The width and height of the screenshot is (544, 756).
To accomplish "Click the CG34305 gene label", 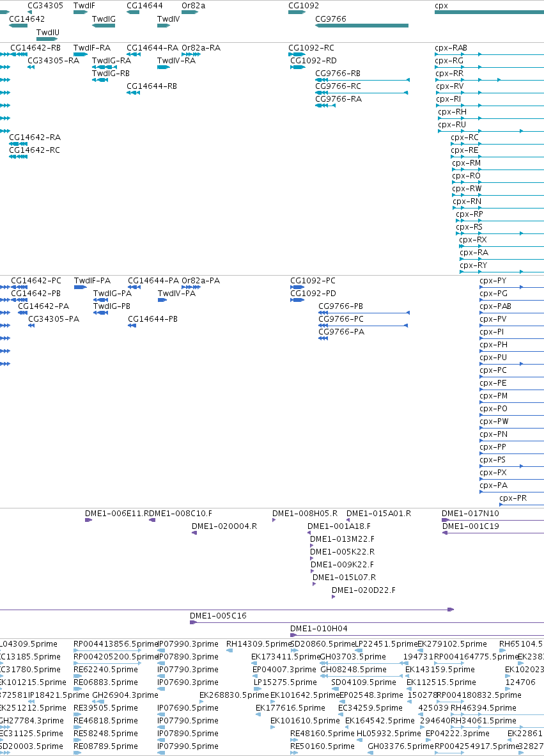I will [x=45, y=6].
